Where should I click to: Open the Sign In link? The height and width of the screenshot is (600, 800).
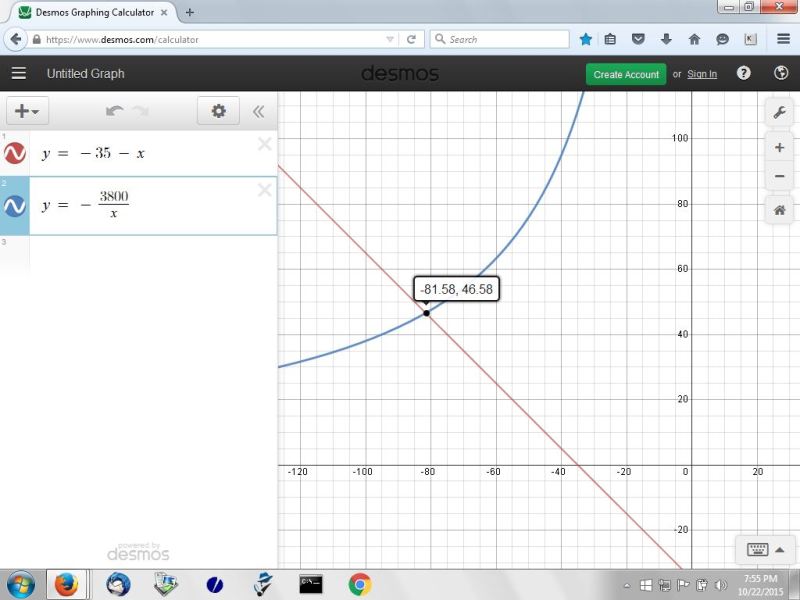tap(702, 74)
